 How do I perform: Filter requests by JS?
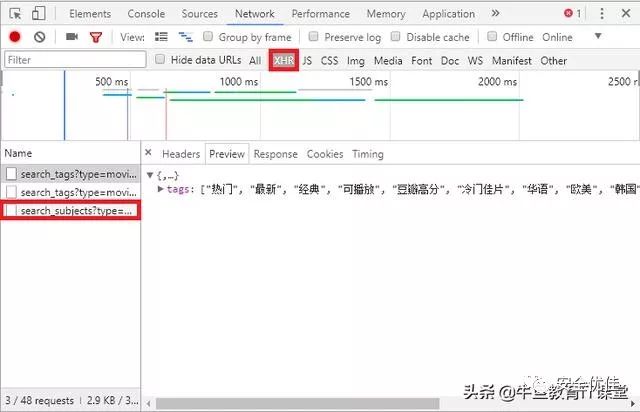(x=307, y=60)
